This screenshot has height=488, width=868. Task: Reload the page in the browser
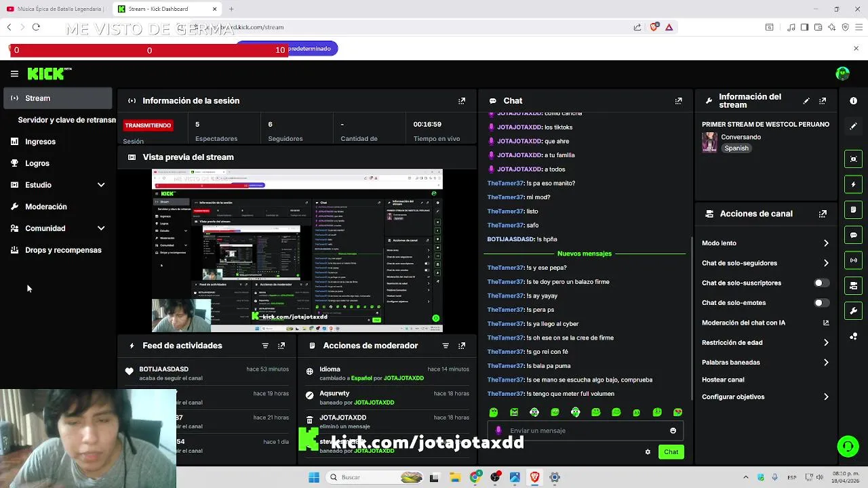[36, 27]
